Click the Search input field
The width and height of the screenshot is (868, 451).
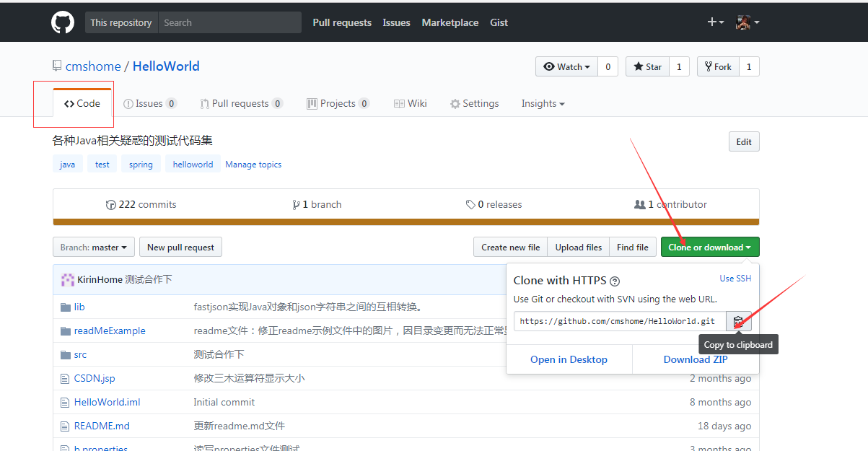click(229, 22)
